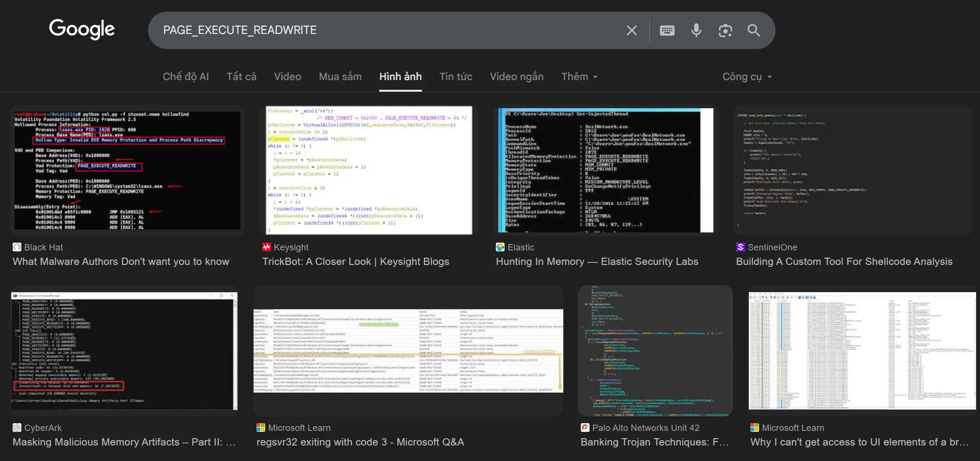Open 'What Malware Authors Don't want' link
This screenshot has width=980, height=461.
121,262
